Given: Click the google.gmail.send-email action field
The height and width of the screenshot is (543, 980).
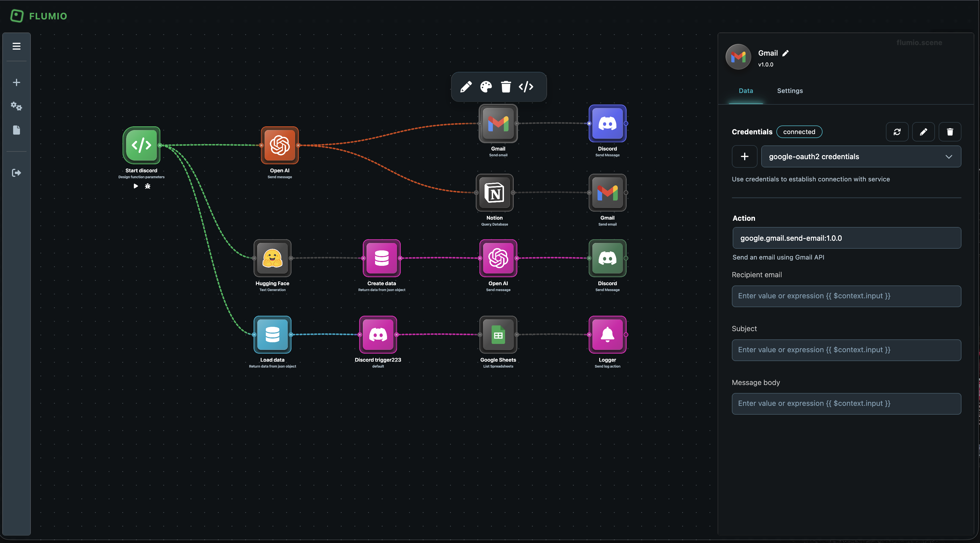Looking at the screenshot, I should 847,238.
